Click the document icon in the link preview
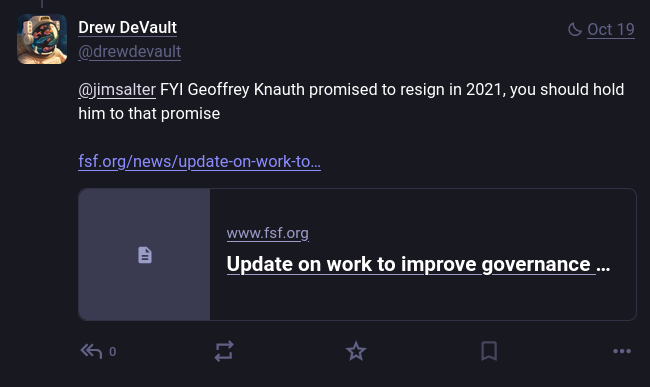 tap(145, 255)
